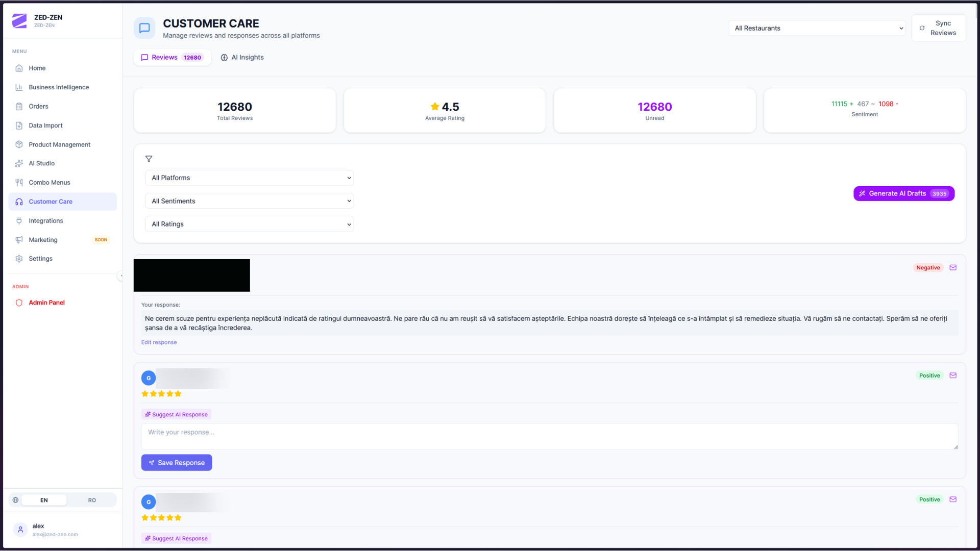Click Save Response button

[177, 463]
